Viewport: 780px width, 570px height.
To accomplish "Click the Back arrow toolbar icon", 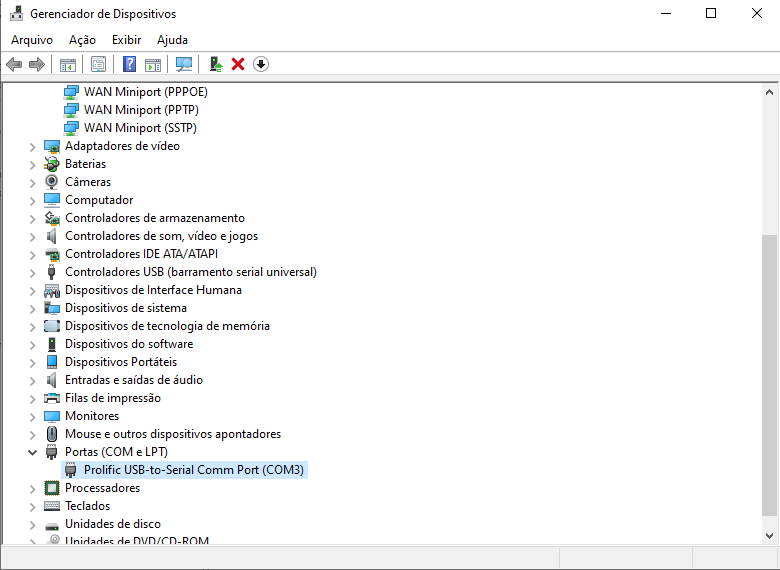I will click(x=14, y=64).
